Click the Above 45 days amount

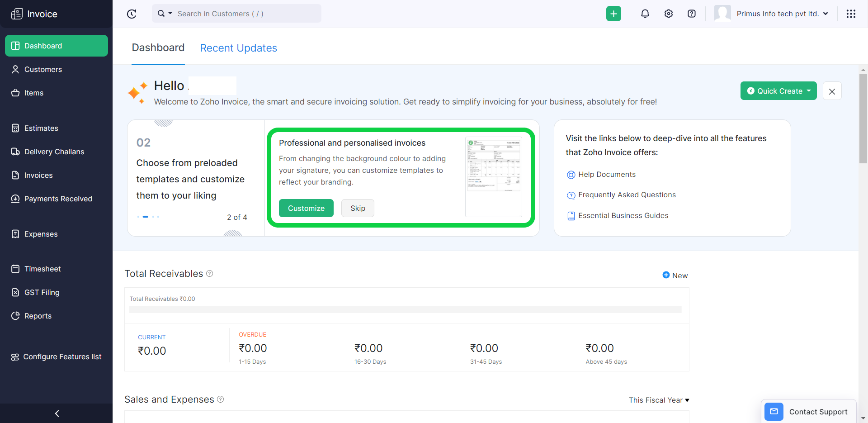point(600,348)
